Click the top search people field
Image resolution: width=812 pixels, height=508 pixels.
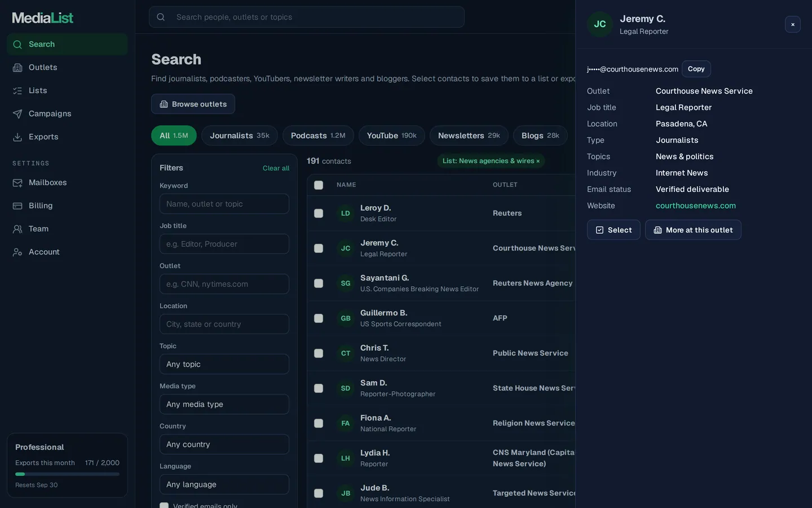(x=307, y=17)
